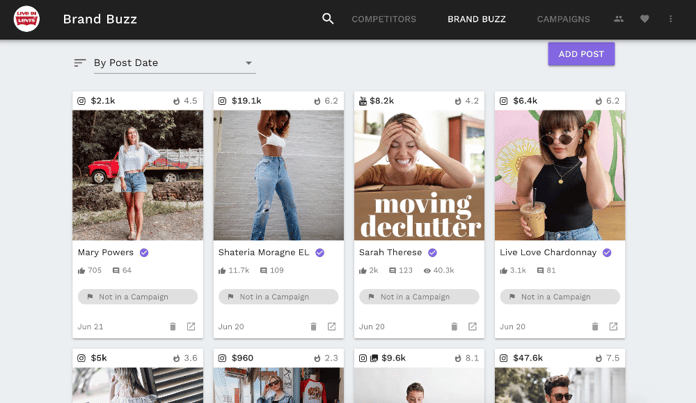Open the moving declutter post thumbnail
This screenshot has height=403, width=696.
pyautogui.click(x=419, y=175)
